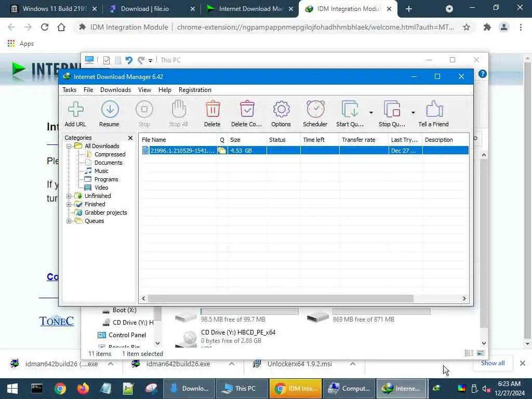Screen dimensions: 532x399
Task: Open Chrome extensions puzzle icon
Action: click(487, 27)
